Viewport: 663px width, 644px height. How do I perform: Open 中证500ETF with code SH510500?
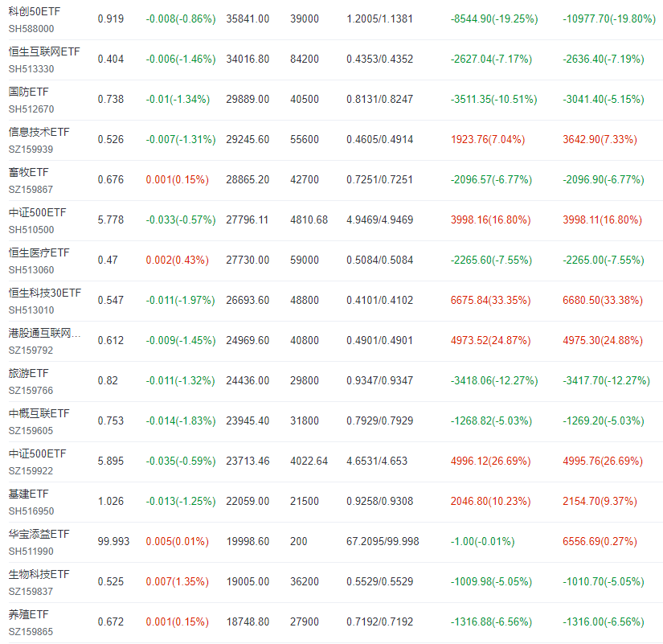tap(37, 212)
